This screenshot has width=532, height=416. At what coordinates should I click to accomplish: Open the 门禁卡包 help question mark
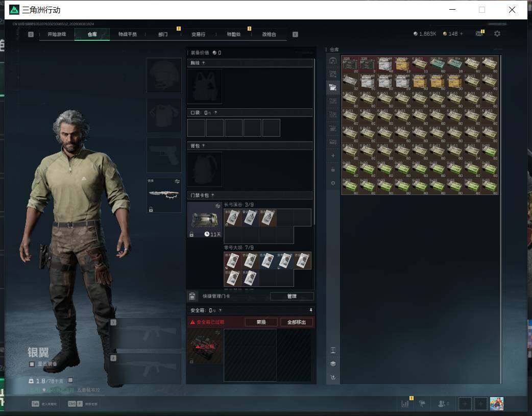point(213,195)
